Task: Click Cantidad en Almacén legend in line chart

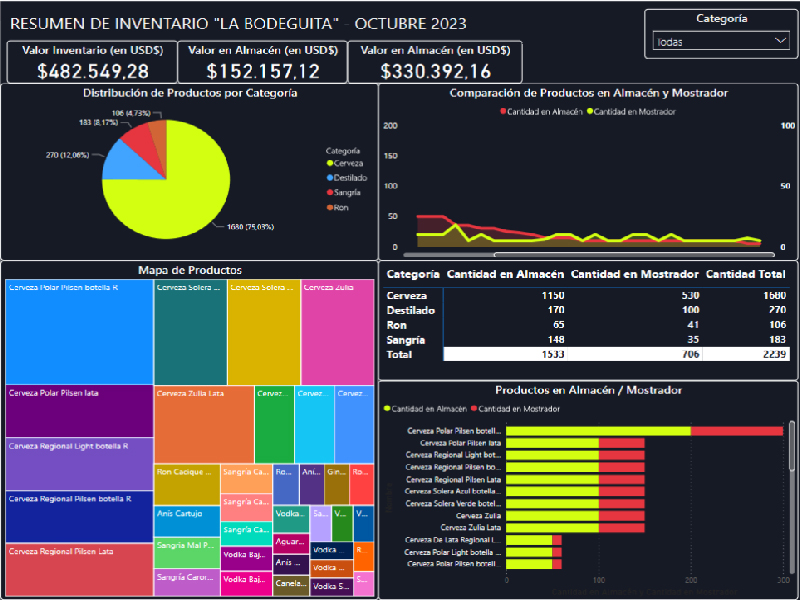Action: (541, 112)
